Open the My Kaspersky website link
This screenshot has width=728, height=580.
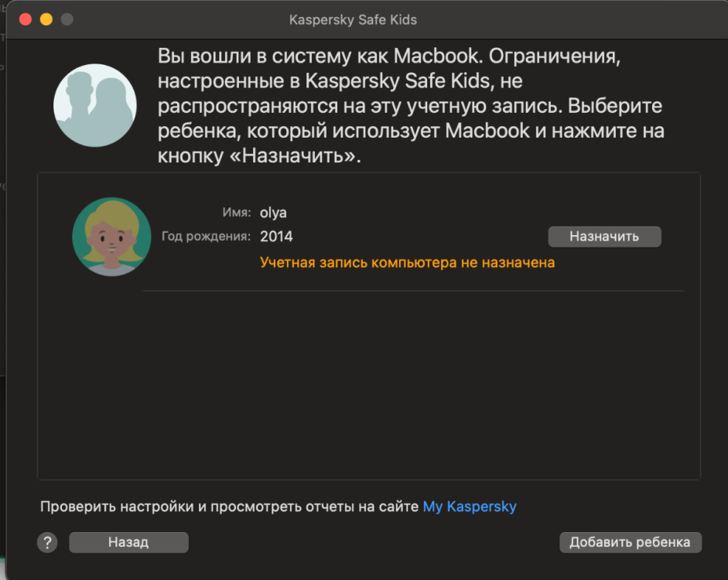(469, 507)
